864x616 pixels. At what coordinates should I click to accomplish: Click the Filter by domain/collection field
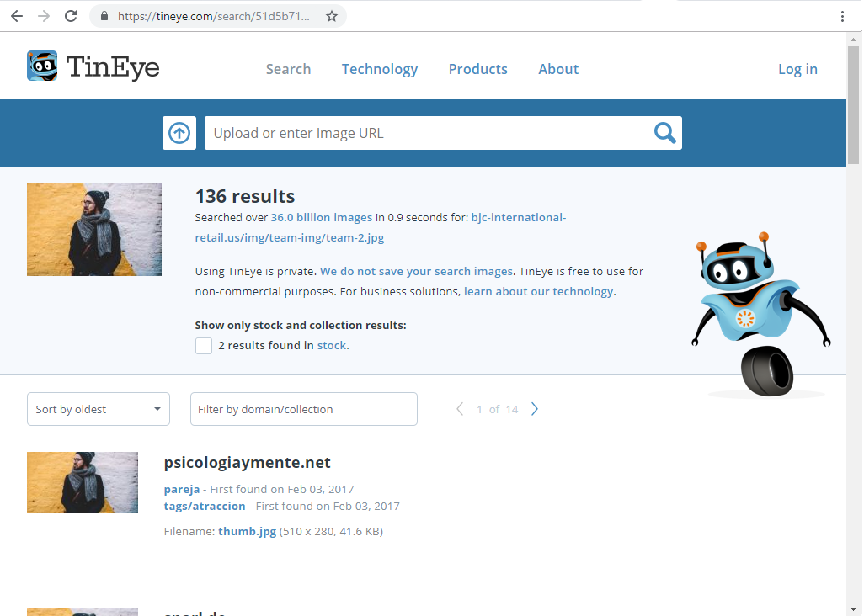pyautogui.click(x=304, y=409)
